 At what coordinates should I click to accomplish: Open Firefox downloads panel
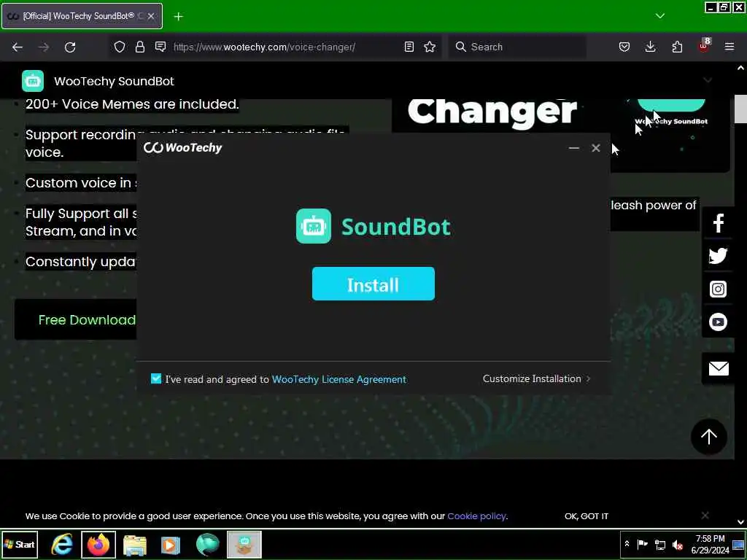pyautogui.click(x=650, y=47)
